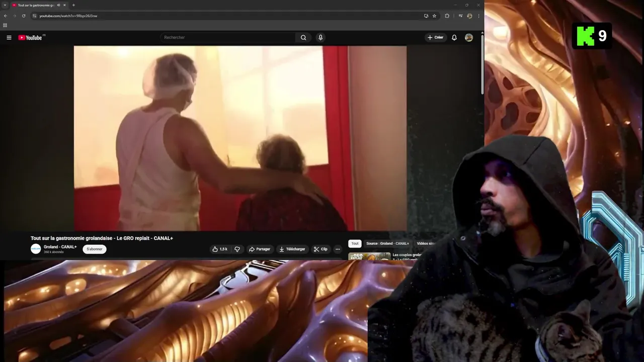
Task: Dislike the video with thumbs down
Action: point(237,249)
